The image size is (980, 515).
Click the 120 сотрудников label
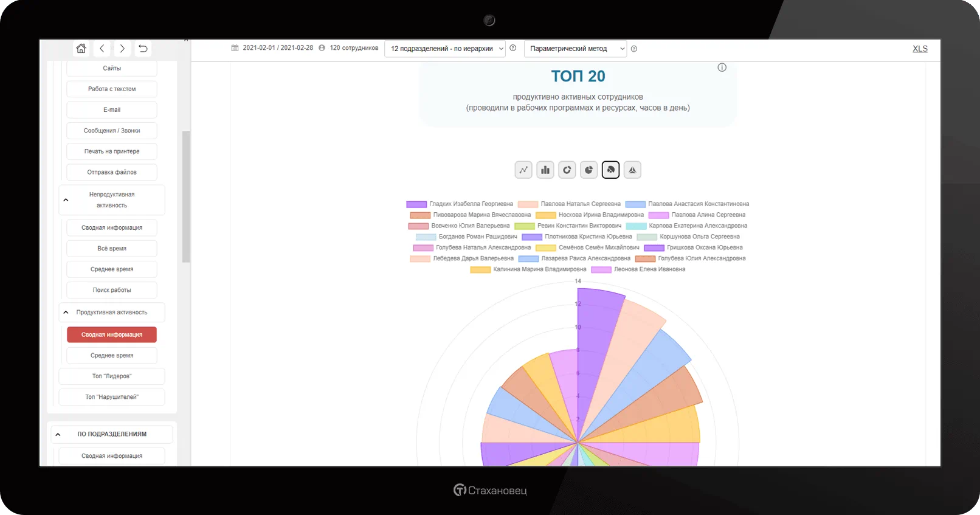click(x=354, y=48)
